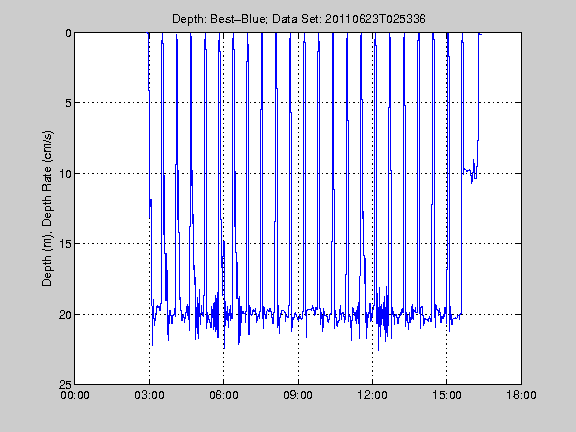The image size is (576, 432).
Task: Click the y-axis label Depth (m)
Action: click(47, 253)
